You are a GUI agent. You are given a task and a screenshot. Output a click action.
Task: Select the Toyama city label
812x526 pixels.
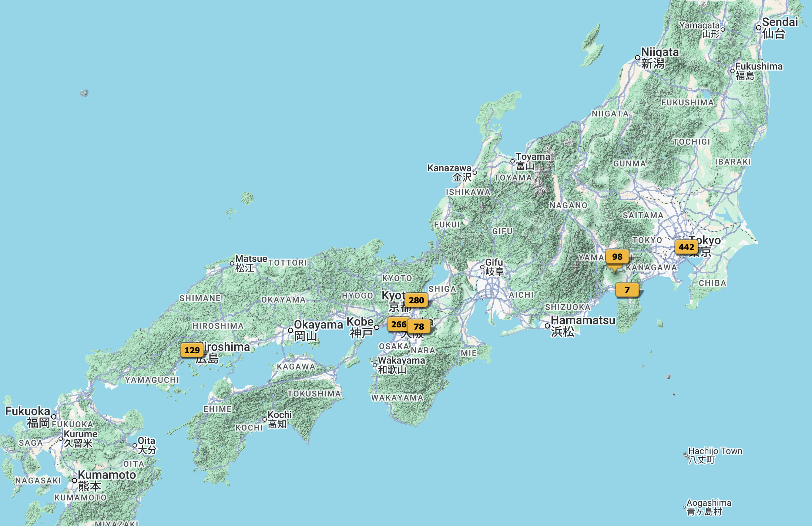pos(533,157)
